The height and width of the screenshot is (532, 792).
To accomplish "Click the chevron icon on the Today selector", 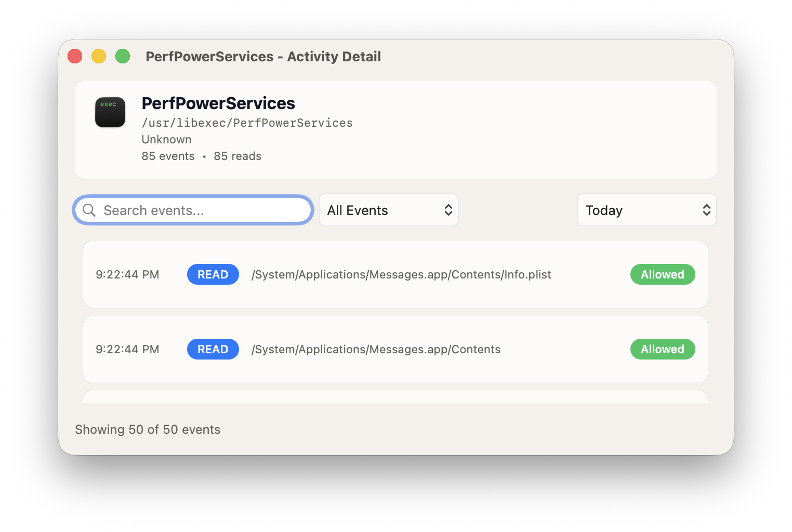I will pyautogui.click(x=707, y=210).
